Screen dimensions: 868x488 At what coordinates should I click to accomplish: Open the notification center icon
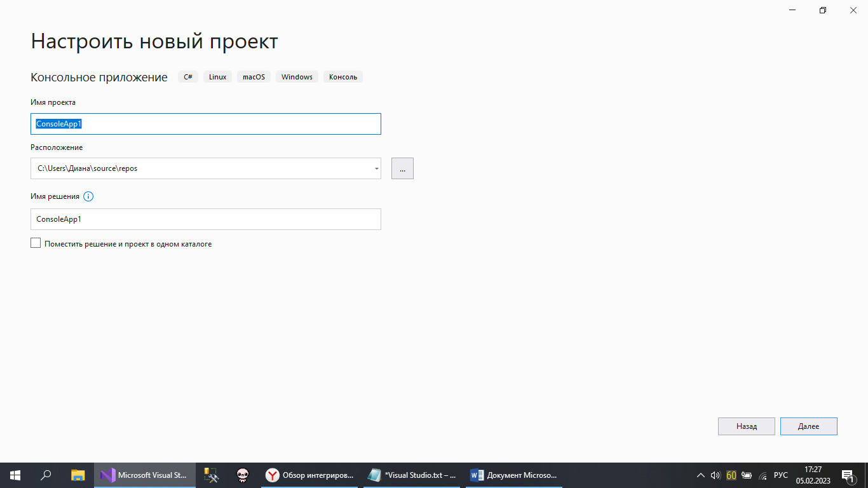click(848, 475)
